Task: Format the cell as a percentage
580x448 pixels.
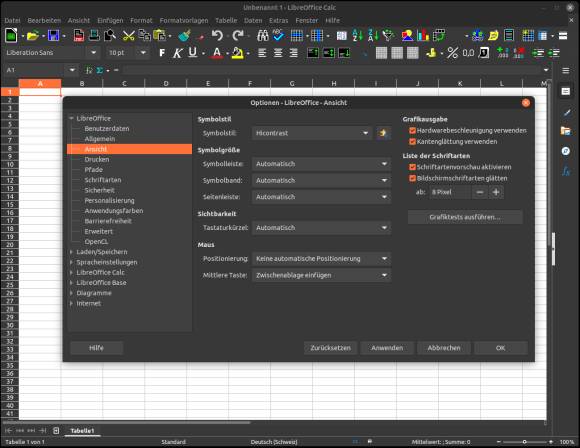Action: tap(452, 53)
